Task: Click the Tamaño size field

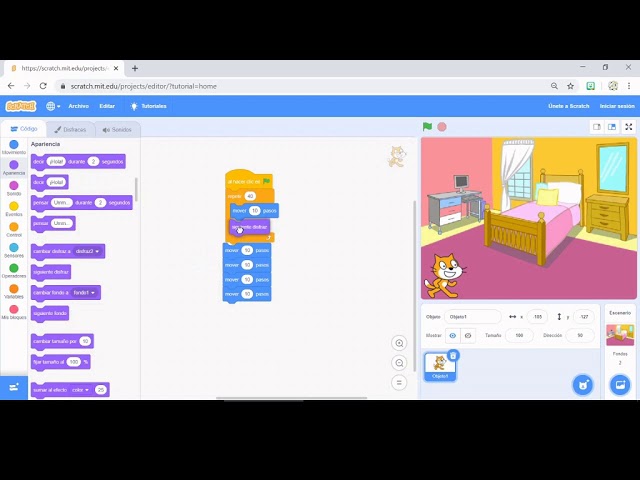Action: pyautogui.click(x=519, y=336)
